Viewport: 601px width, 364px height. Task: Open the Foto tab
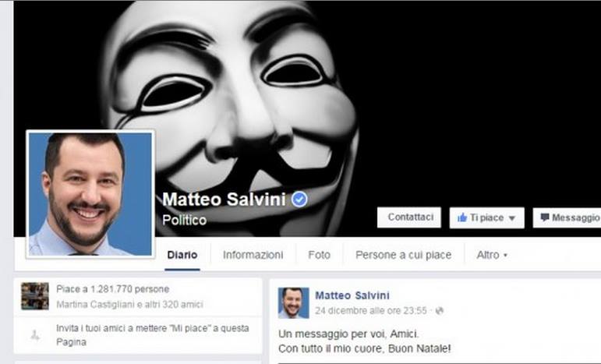point(320,255)
